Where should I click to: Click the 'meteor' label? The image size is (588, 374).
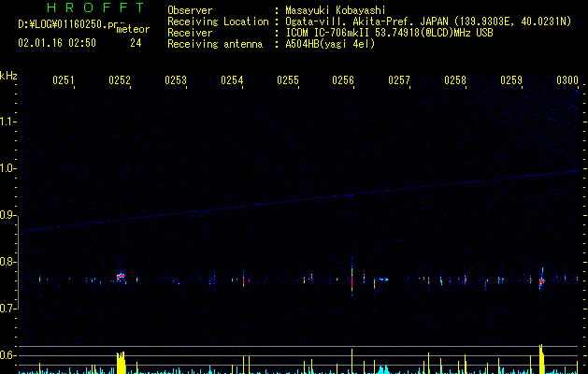[x=133, y=29]
